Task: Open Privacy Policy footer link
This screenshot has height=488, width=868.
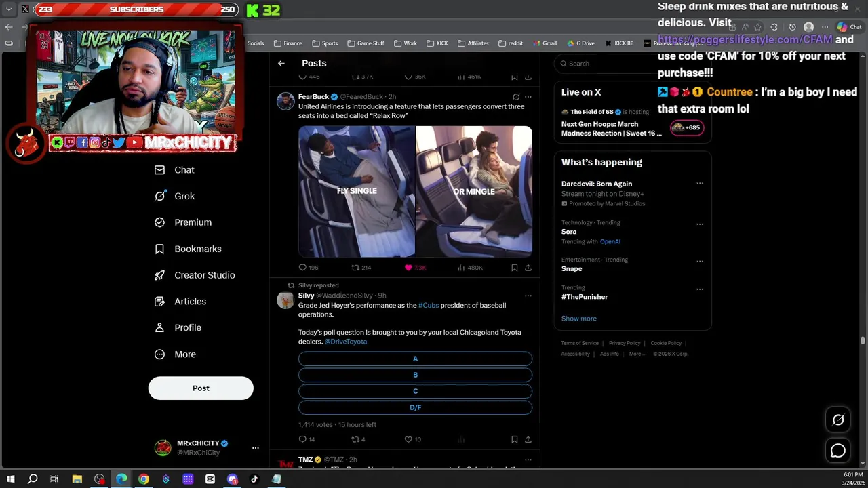Action: coord(625,343)
